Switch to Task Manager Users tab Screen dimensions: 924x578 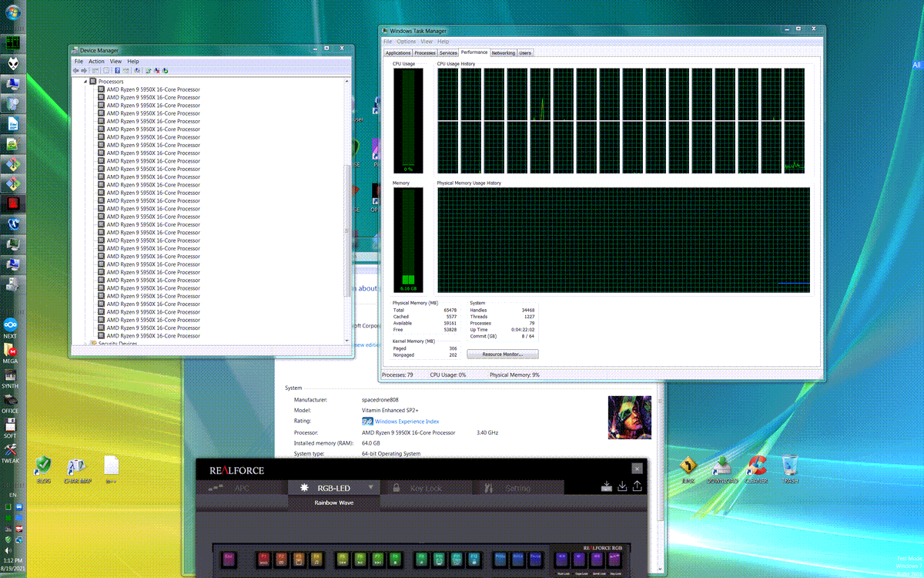(525, 53)
